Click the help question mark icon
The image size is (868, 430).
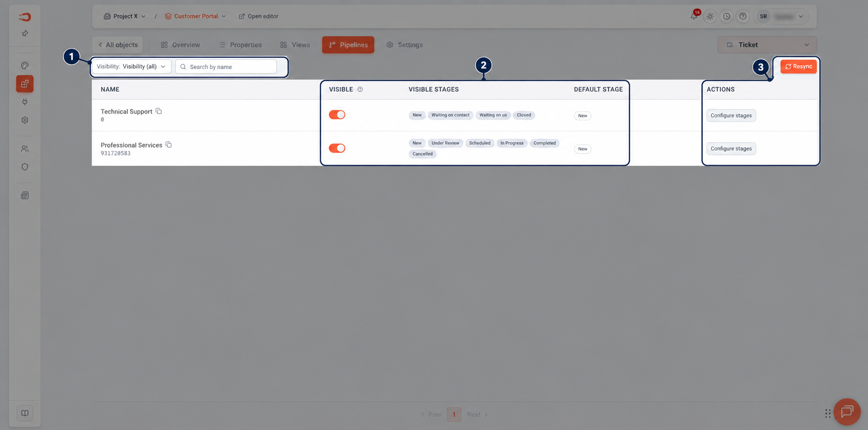point(743,17)
